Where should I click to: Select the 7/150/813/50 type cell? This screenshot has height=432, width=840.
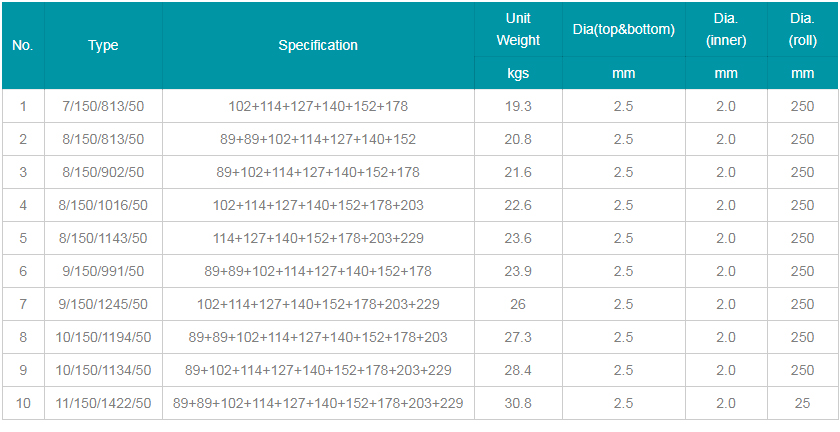[x=103, y=106]
